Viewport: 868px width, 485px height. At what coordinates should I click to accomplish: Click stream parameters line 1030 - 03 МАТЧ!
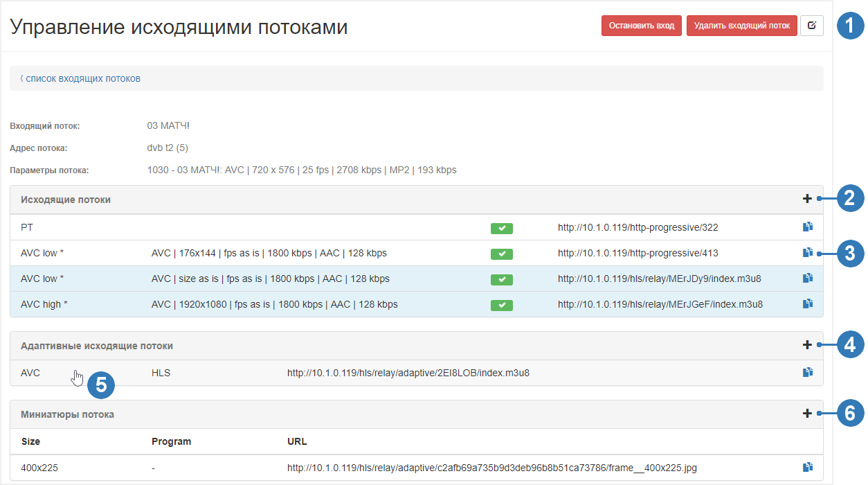pyautogui.click(x=302, y=170)
